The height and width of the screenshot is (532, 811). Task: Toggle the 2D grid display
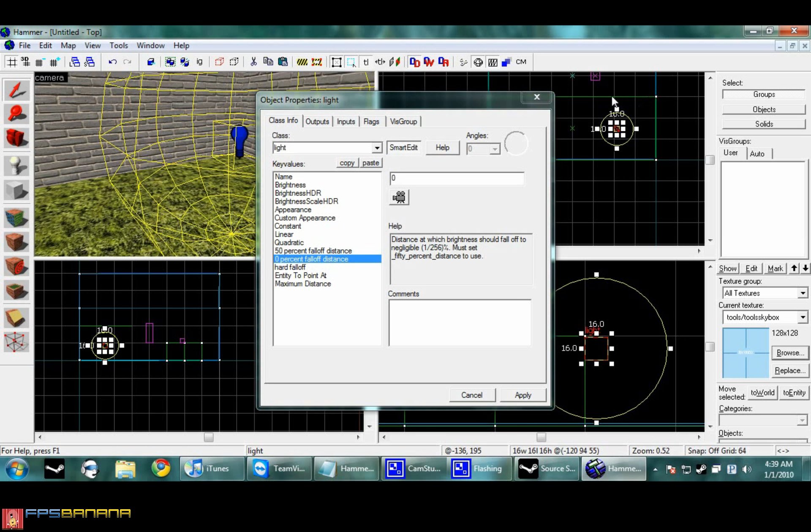pos(12,62)
